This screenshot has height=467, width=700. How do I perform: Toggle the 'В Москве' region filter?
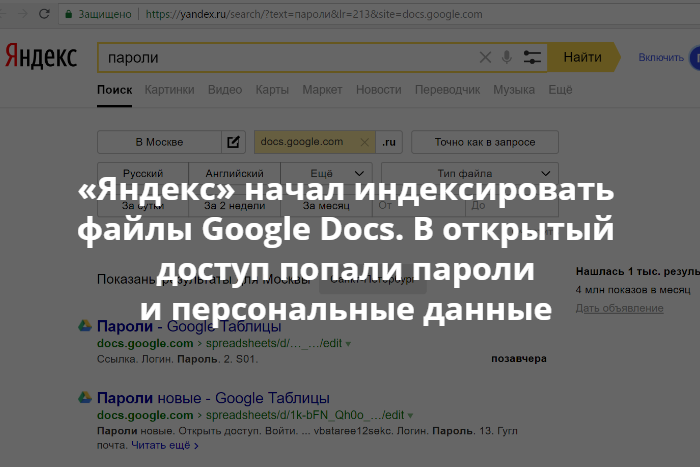(x=159, y=142)
